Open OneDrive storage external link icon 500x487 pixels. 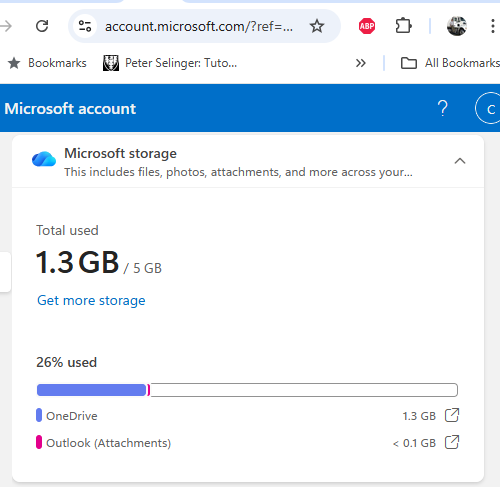click(452, 415)
